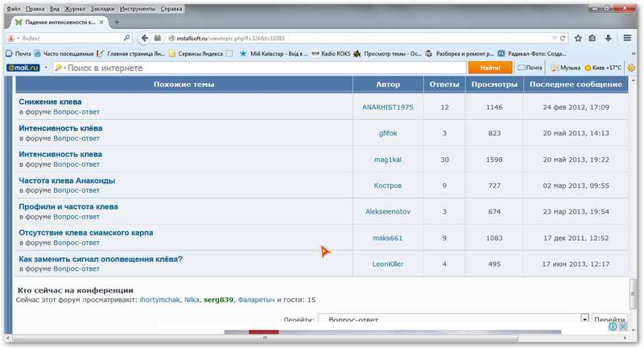Click the red segment of the ad progress bar
This screenshot has height=349, width=644.
(x=264, y=332)
